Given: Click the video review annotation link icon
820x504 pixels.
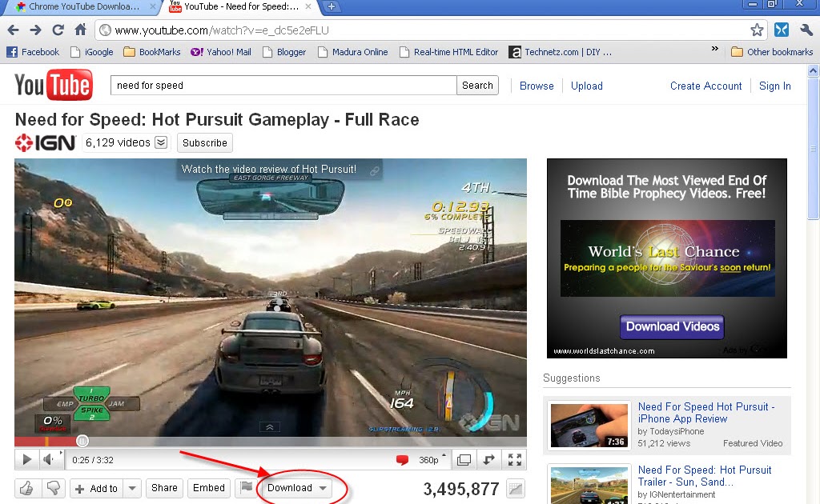Looking at the screenshot, I should click(375, 170).
